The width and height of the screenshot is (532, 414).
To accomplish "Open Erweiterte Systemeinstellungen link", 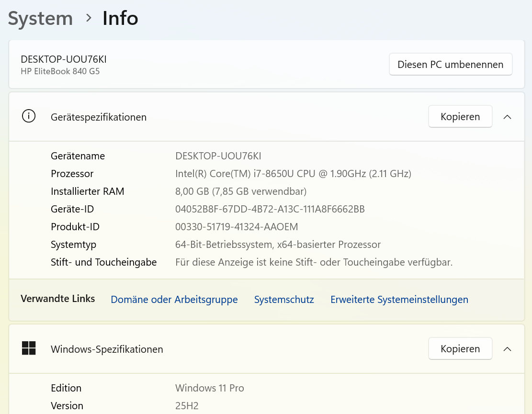I will pos(399,300).
